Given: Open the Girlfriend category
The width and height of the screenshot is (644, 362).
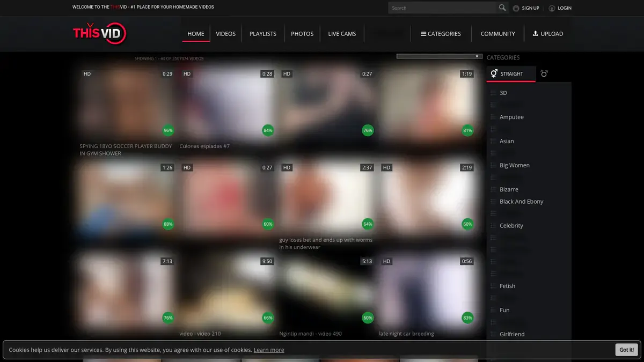Looking at the screenshot, I should click(x=512, y=334).
